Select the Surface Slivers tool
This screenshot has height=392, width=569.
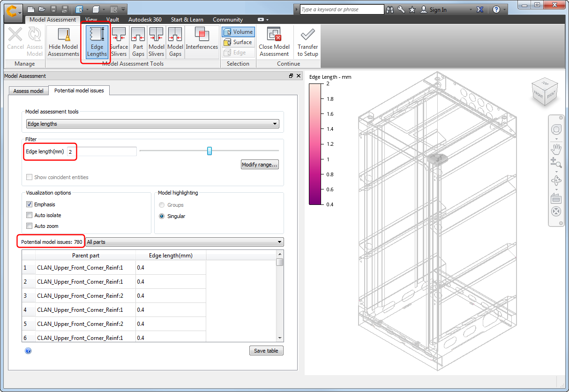point(119,42)
